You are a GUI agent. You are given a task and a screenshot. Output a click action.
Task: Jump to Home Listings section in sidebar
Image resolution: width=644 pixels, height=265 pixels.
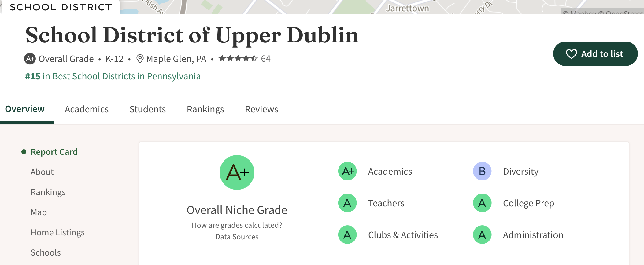[x=57, y=233]
